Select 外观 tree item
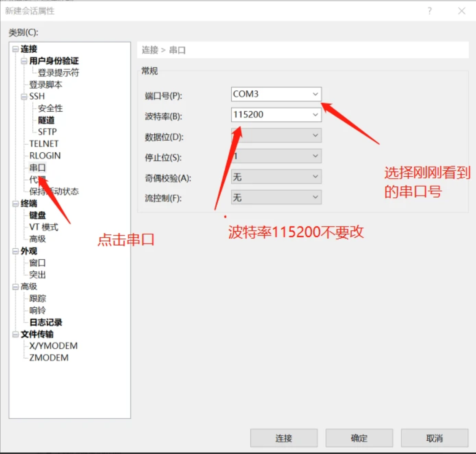Screen dimensions: 476x454 point(29,251)
